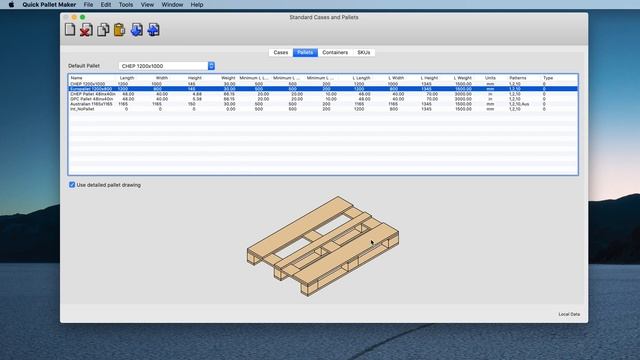Sort by the Height column header
640x360 pixels.
tap(195, 78)
